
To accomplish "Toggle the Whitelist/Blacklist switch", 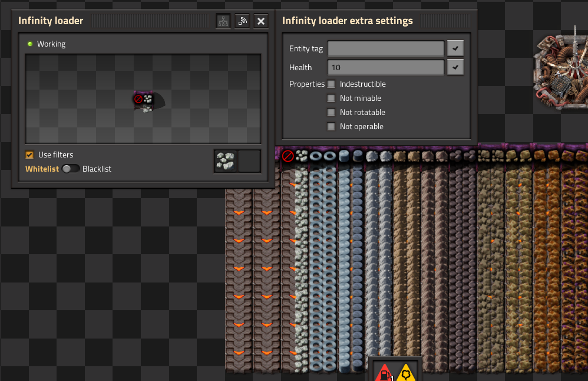I will (71, 169).
